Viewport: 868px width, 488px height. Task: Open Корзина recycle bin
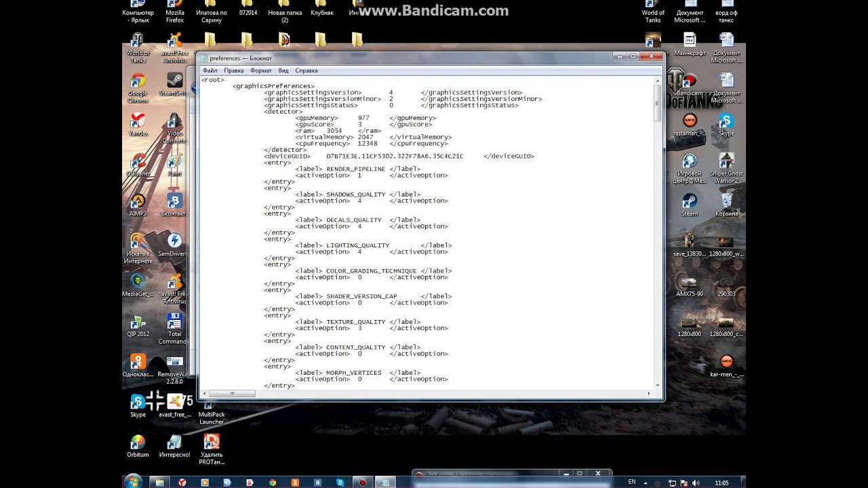pos(726,205)
